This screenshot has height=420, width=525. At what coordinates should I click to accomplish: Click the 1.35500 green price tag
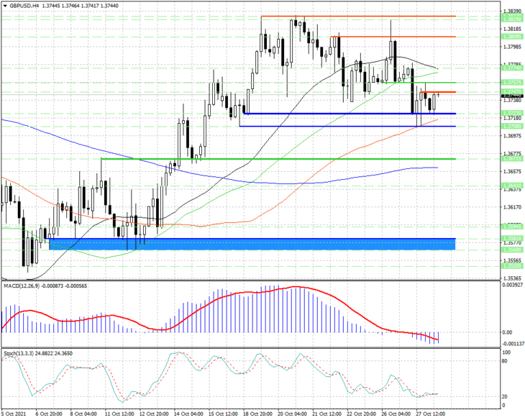tap(512, 265)
